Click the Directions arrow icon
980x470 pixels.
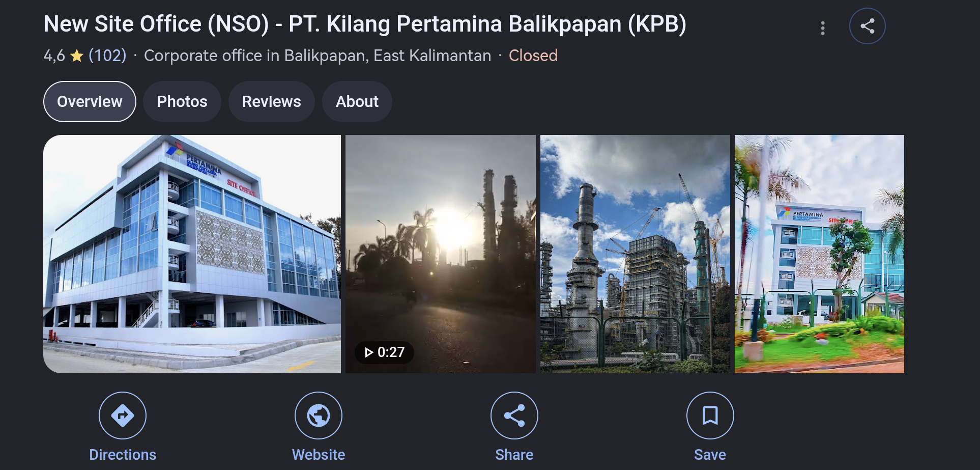pyautogui.click(x=123, y=416)
